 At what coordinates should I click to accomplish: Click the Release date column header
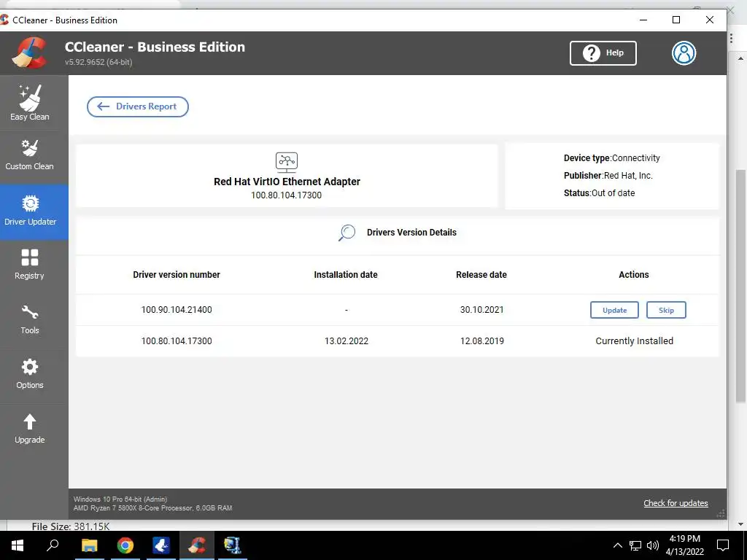481,275
